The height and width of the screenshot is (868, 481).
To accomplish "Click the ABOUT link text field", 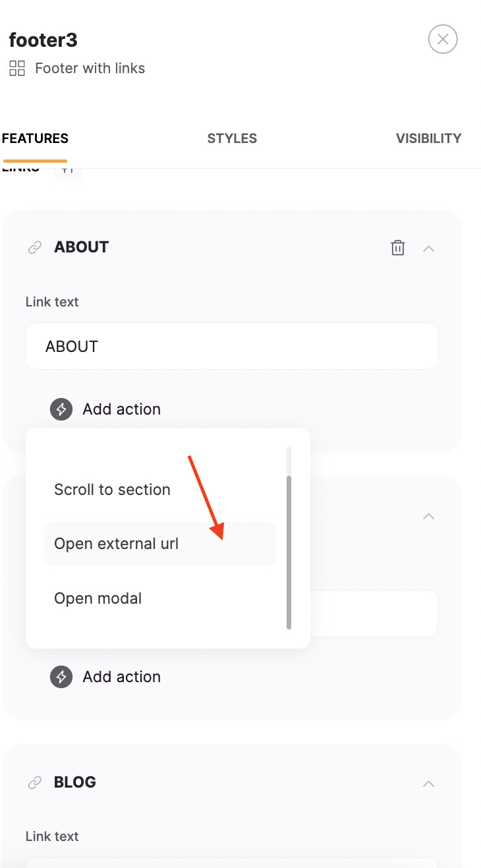I will [x=232, y=346].
